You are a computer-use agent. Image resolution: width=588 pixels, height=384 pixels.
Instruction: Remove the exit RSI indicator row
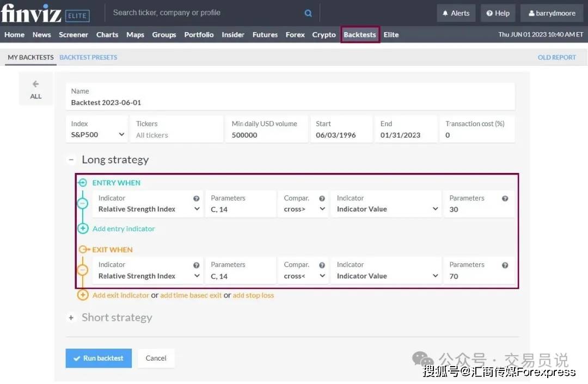pyautogui.click(x=83, y=270)
